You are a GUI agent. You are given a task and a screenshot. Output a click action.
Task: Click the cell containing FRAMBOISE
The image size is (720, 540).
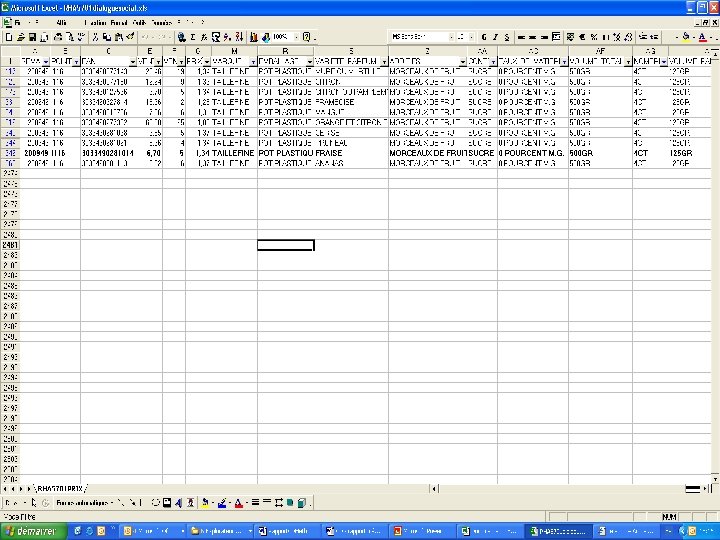point(351,102)
